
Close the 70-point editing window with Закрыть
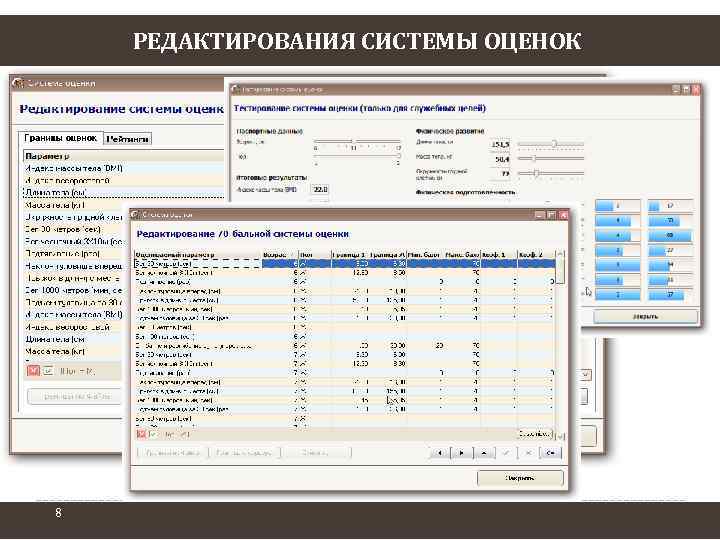click(520, 478)
